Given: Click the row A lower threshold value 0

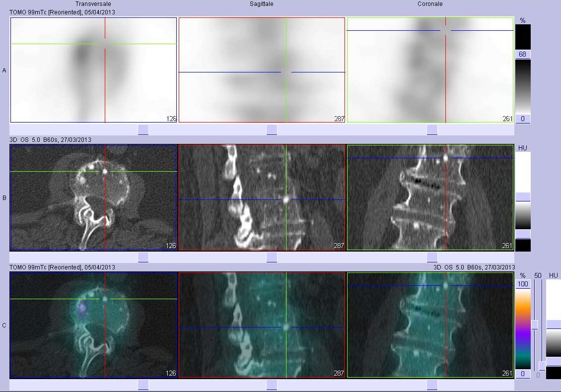Looking at the screenshot, I should tap(523, 119).
